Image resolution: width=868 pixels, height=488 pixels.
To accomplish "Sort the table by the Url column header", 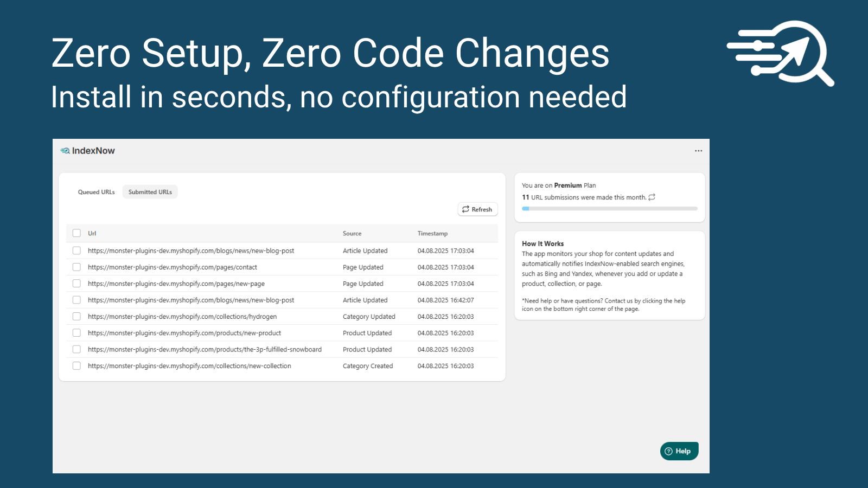I will [x=91, y=233].
